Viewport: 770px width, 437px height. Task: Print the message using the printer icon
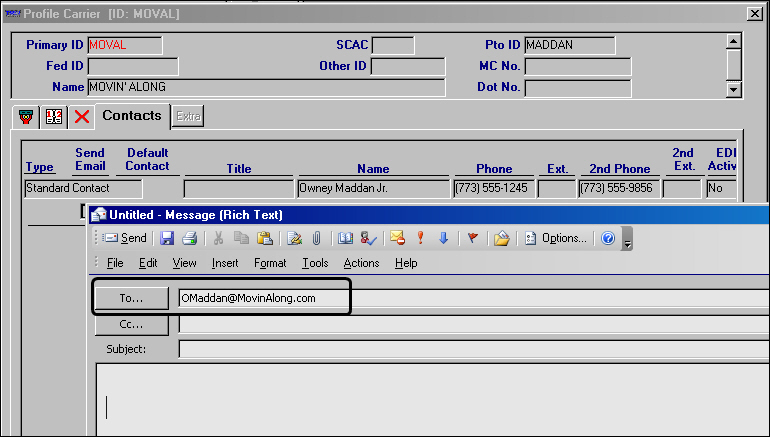(x=189, y=238)
